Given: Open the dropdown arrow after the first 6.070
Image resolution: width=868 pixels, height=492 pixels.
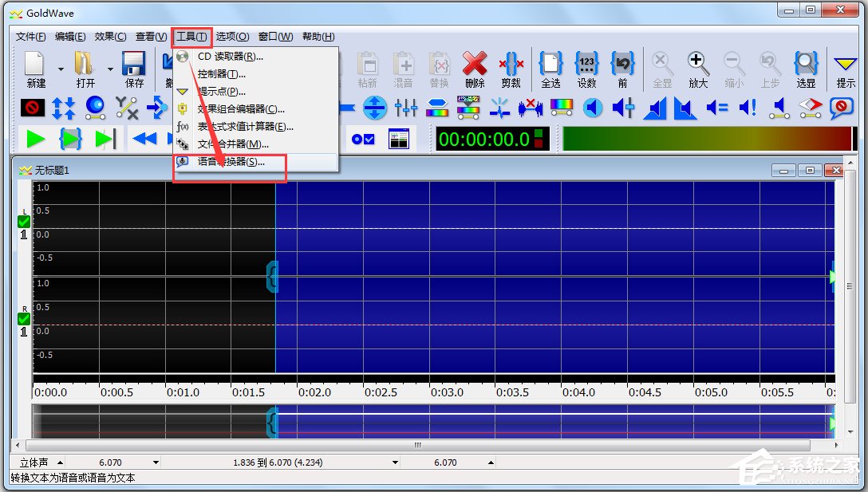Looking at the screenshot, I should pos(156,462).
